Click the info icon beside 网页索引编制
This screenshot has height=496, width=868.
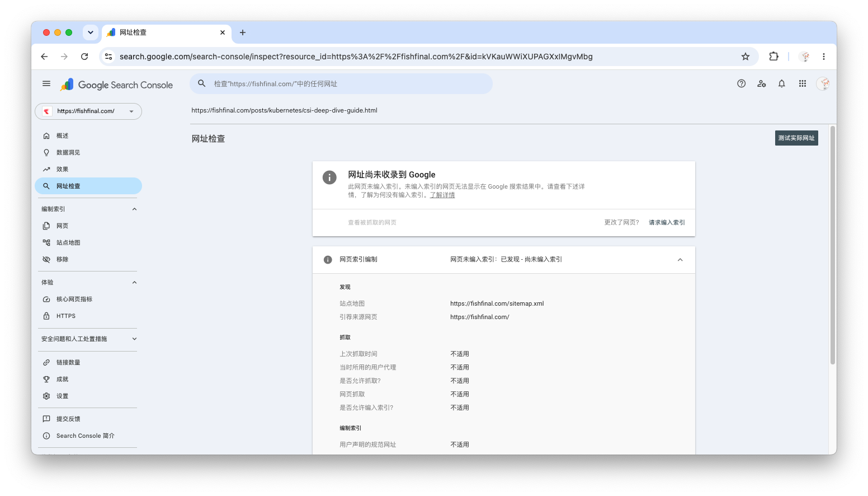pyautogui.click(x=328, y=260)
